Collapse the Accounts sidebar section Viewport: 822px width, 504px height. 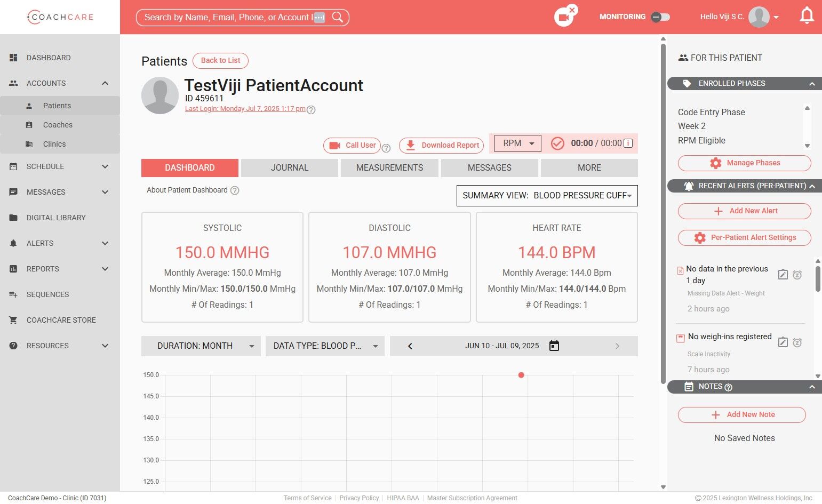coord(105,83)
